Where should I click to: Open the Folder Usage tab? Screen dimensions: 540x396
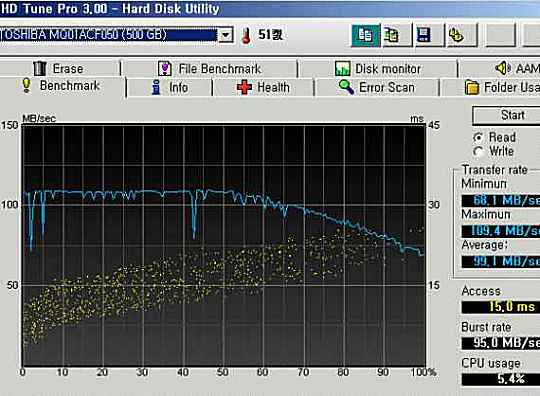[502, 87]
